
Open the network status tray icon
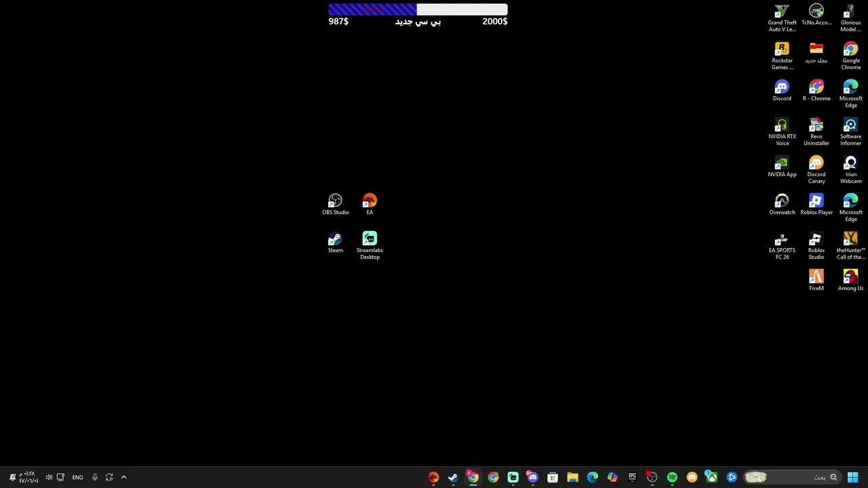click(x=60, y=477)
